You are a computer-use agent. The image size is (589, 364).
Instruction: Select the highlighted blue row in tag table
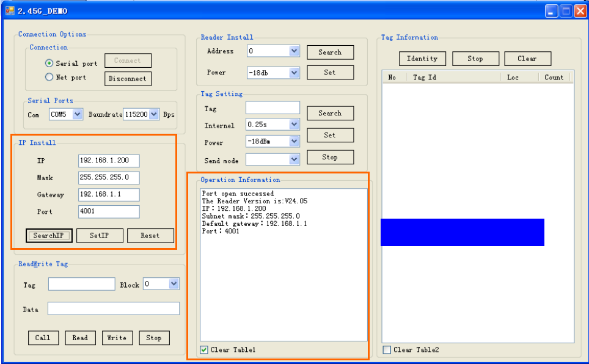(x=463, y=233)
